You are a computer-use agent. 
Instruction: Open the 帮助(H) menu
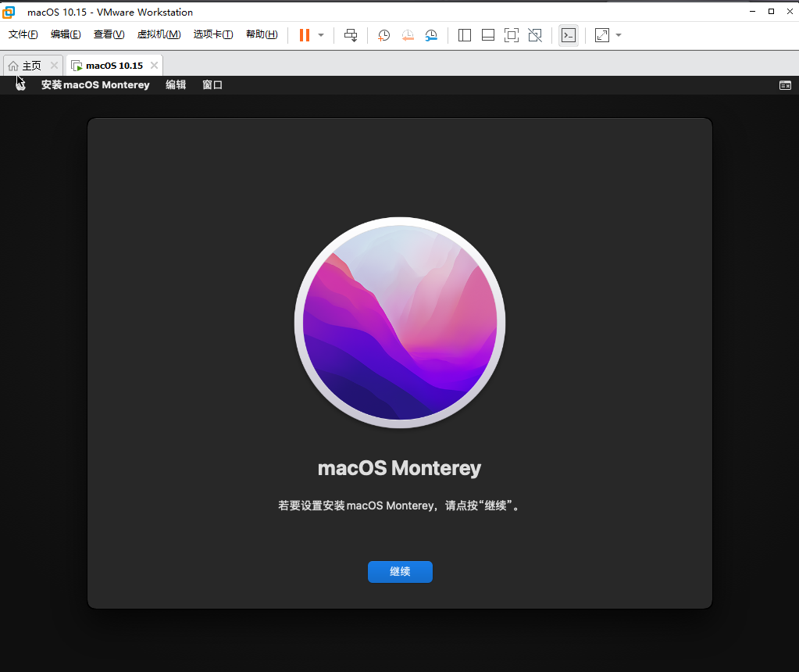point(262,34)
